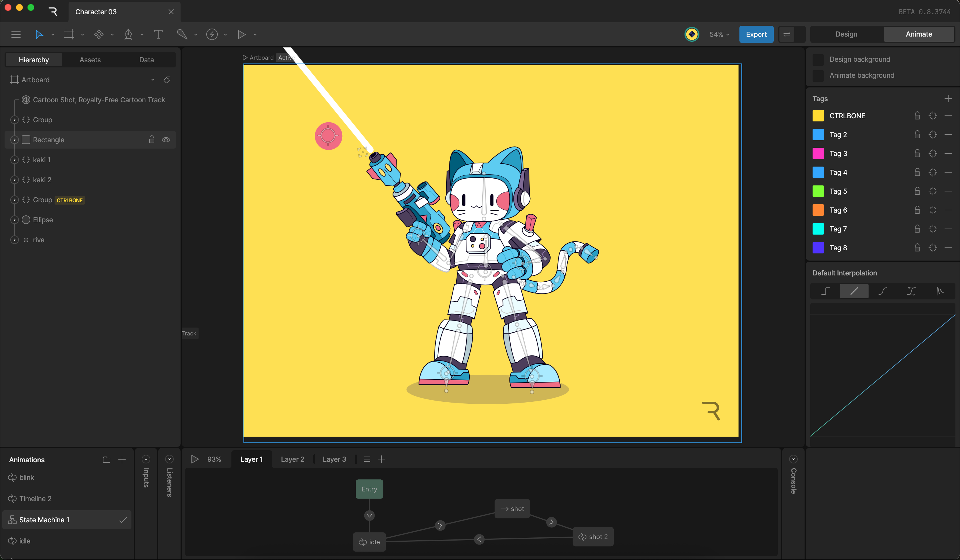Screen dimensions: 960x560
Task: Add a new animation with the plus icon
Action: coord(122,459)
